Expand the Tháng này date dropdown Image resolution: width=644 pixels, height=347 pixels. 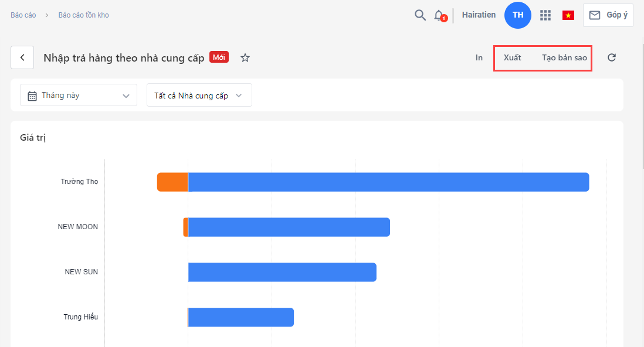coord(79,95)
